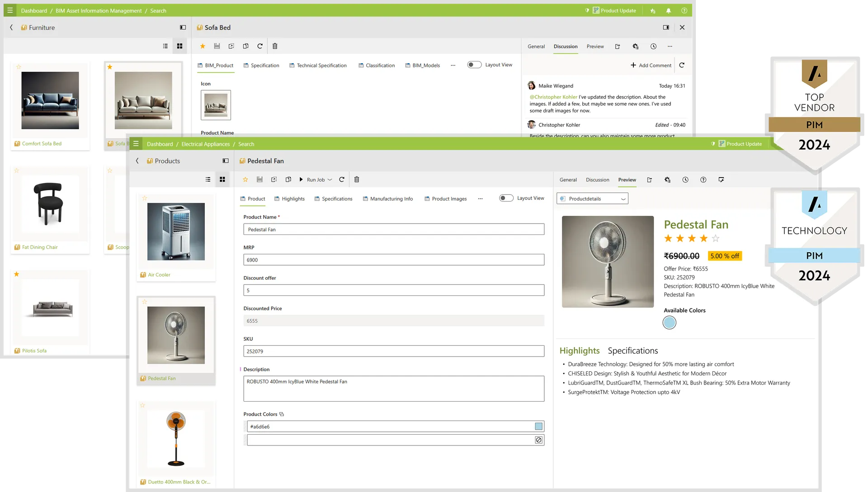This screenshot has height=492, width=868.
Task: Open Electrical Appliances breadcrumb link
Action: 205,144
